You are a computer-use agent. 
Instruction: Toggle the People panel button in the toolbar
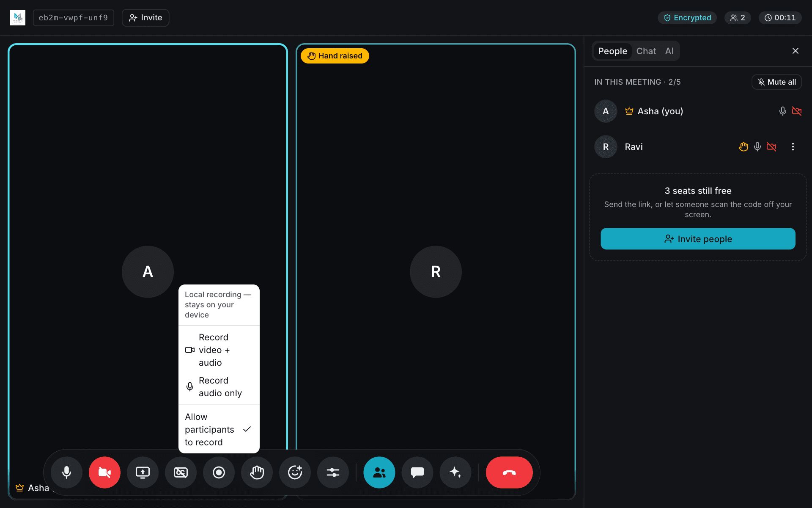coord(379,472)
